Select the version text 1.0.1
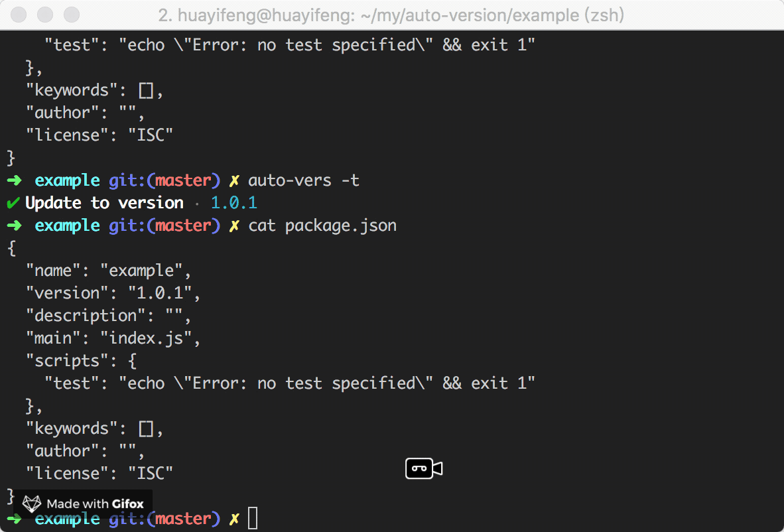 [233, 202]
